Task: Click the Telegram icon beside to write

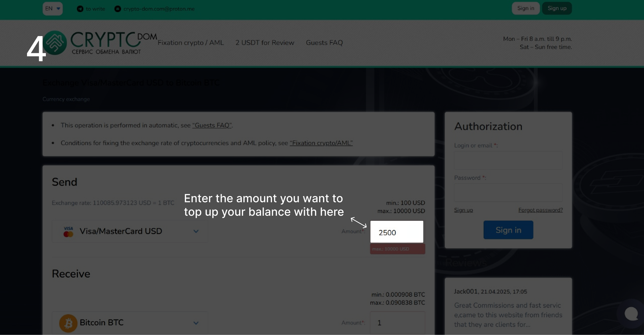Action: (80, 9)
